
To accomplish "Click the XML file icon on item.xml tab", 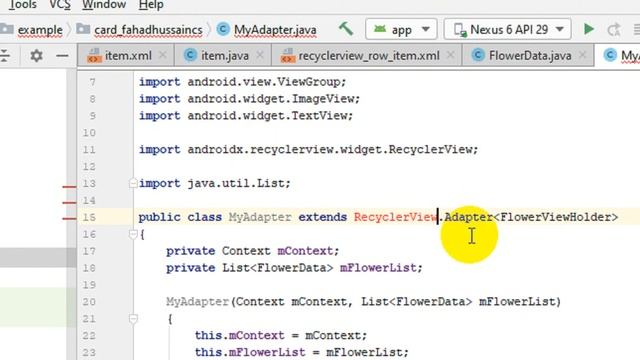I will pos(94,56).
